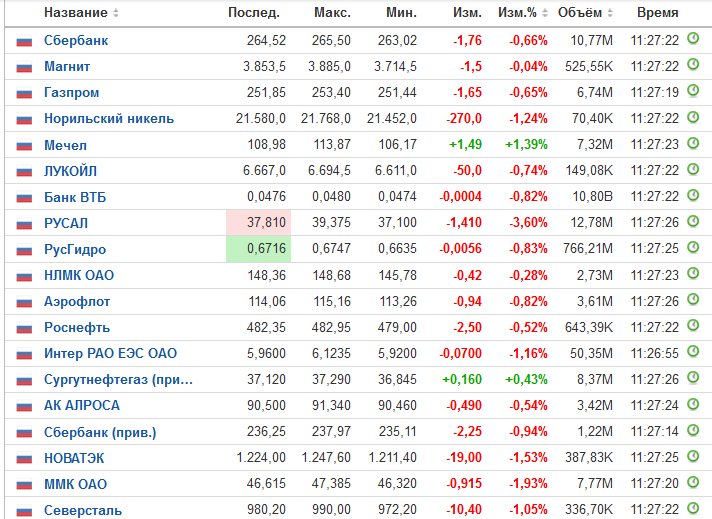
Task: Open the Сургутнефтегаз (при… link
Action: coord(118,380)
